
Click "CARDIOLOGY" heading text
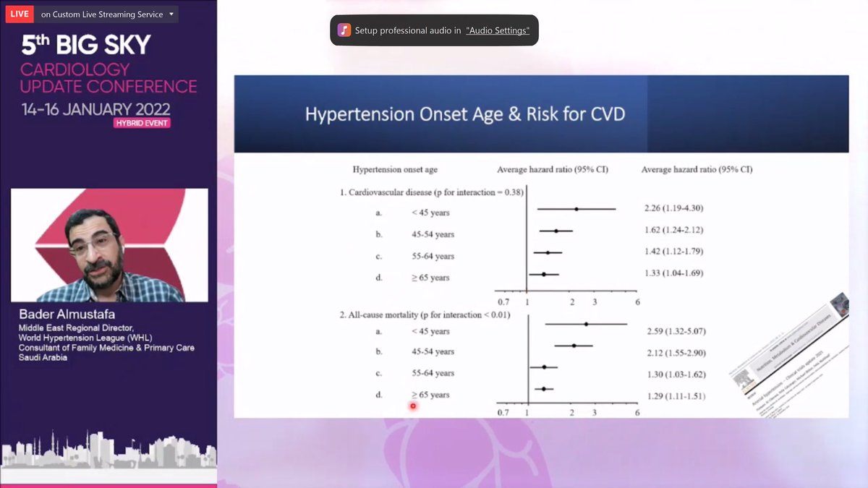pos(75,69)
